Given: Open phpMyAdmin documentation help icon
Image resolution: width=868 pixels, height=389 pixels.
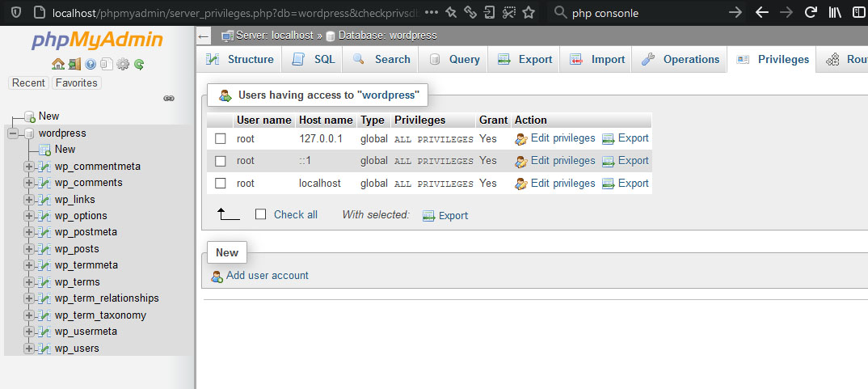Looking at the screenshot, I should tap(91, 64).
